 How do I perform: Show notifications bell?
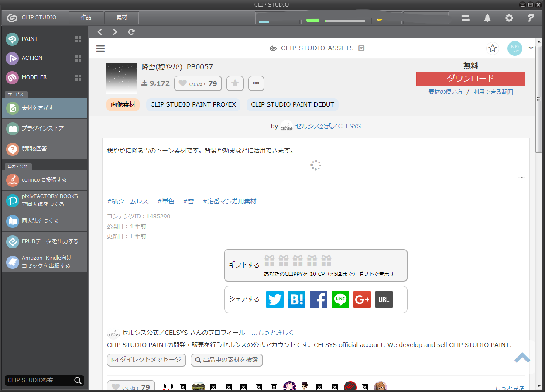(x=487, y=18)
